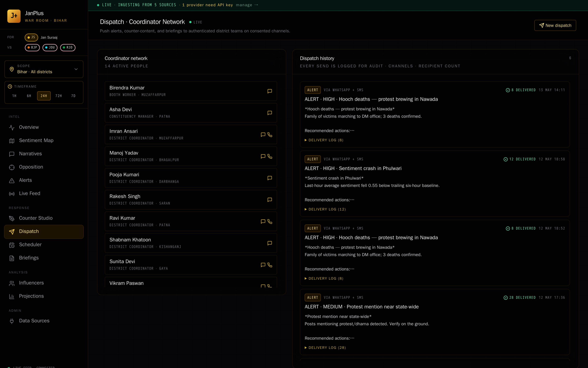Open Sentiment crash in Phulwari alert title
The height and width of the screenshot is (368, 588).
click(353, 168)
